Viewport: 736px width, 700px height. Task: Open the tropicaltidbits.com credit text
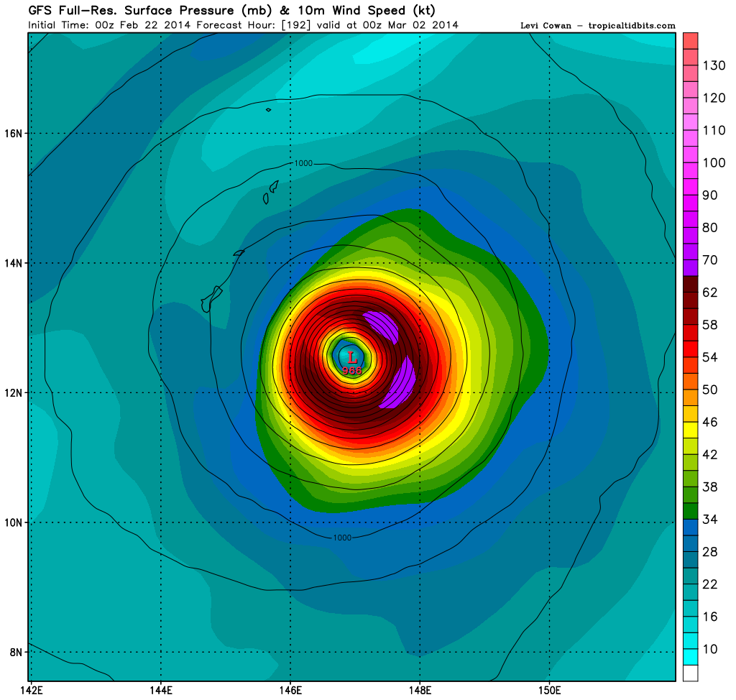tap(632, 26)
